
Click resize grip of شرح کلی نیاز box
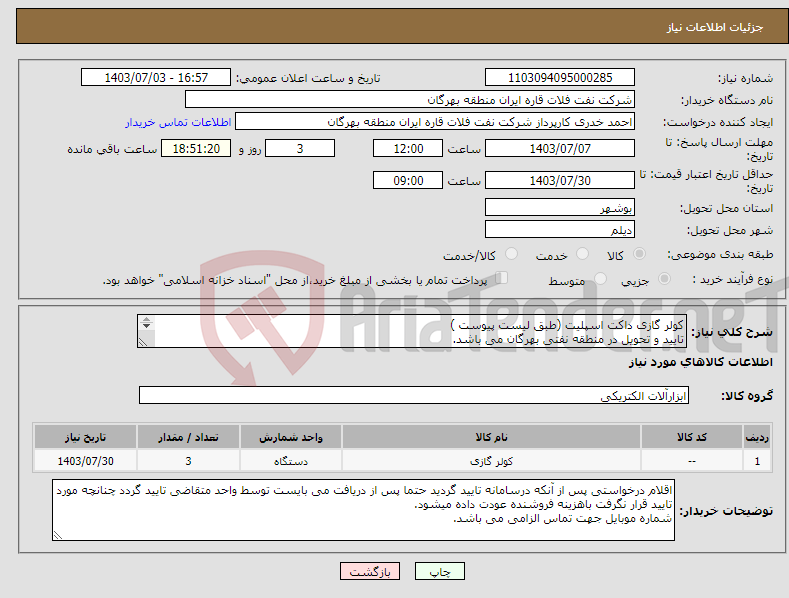click(x=143, y=343)
